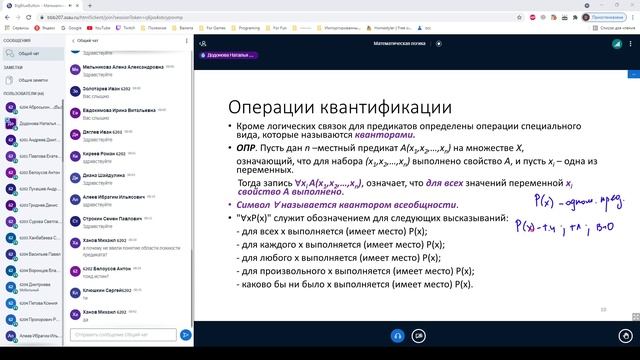640x360 pixels.
Task: Open the Programing bookmark folder
Action: [246, 28]
